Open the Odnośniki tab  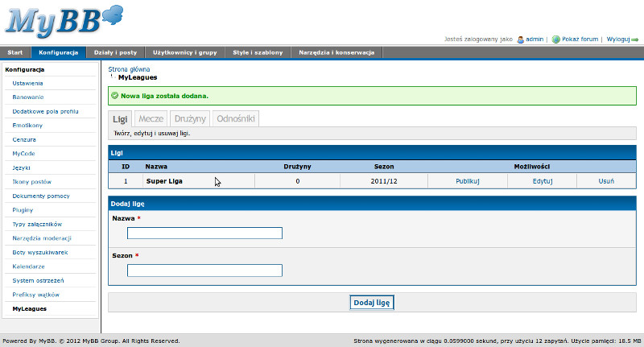coord(236,118)
